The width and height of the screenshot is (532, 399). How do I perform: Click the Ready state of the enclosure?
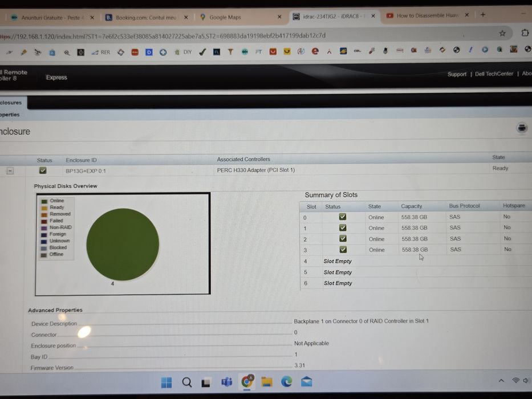click(x=500, y=168)
